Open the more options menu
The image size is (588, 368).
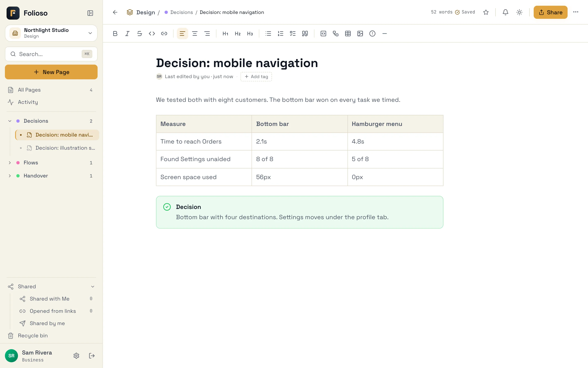(576, 12)
